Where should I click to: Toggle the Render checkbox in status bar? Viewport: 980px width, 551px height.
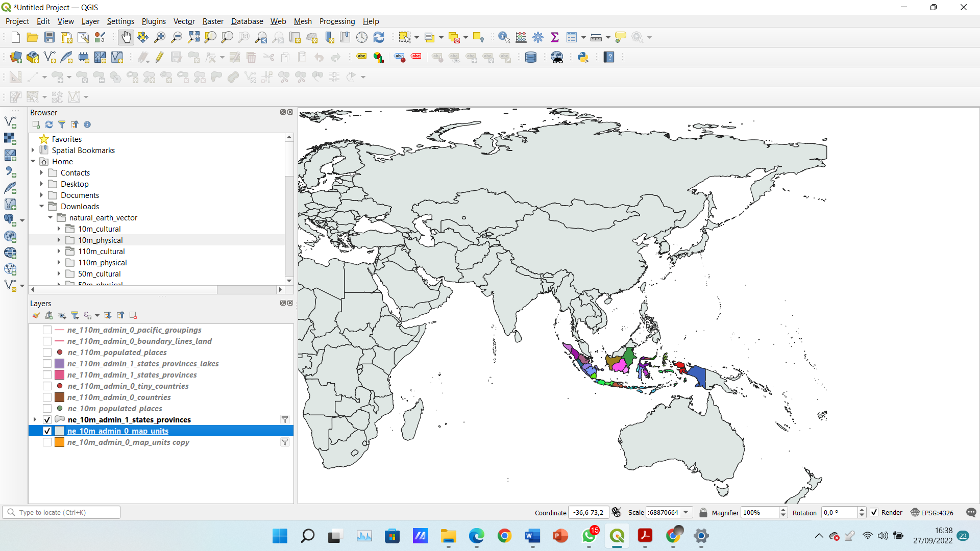pos(874,512)
